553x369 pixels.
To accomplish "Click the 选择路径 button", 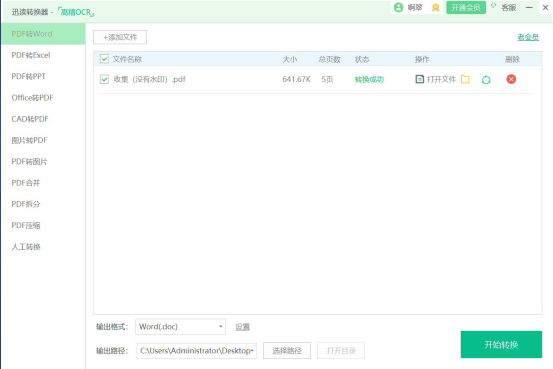I will 287,350.
